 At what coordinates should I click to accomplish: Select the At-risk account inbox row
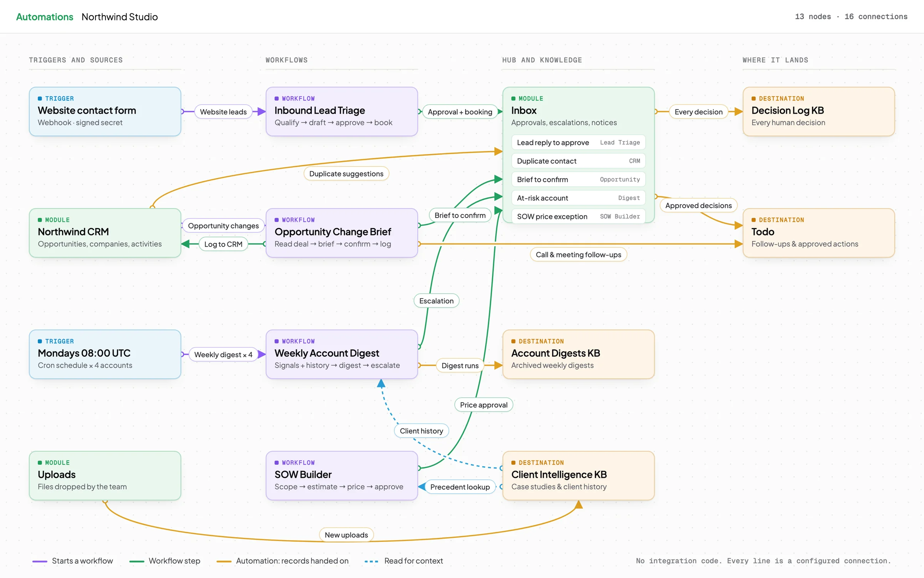(578, 198)
